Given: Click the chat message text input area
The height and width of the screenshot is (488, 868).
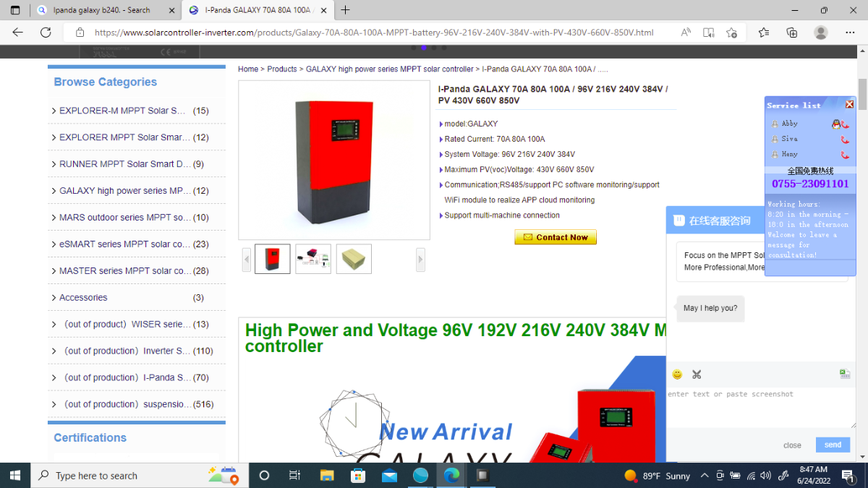Looking at the screenshot, I should pyautogui.click(x=759, y=408).
